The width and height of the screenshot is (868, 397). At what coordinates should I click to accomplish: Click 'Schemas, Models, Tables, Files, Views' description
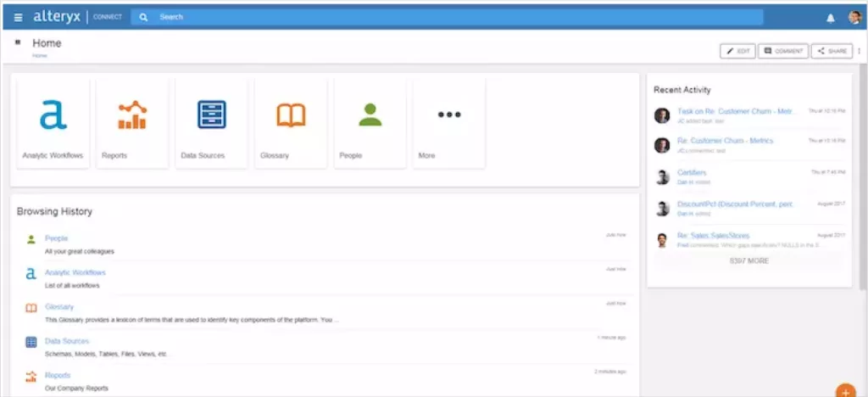click(x=106, y=355)
